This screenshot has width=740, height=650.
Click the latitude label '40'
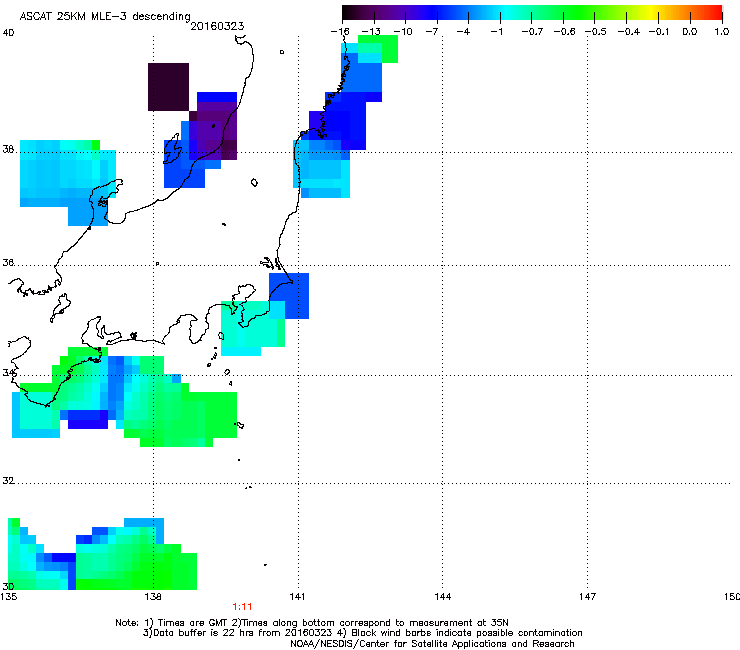pyautogui.click(x=8, y=33)
